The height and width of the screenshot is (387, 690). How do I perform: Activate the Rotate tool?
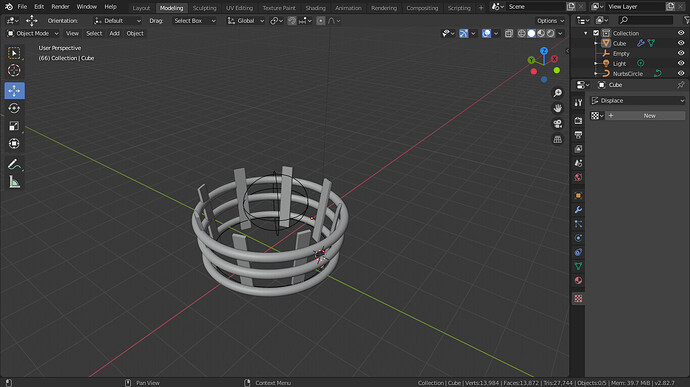14,108
